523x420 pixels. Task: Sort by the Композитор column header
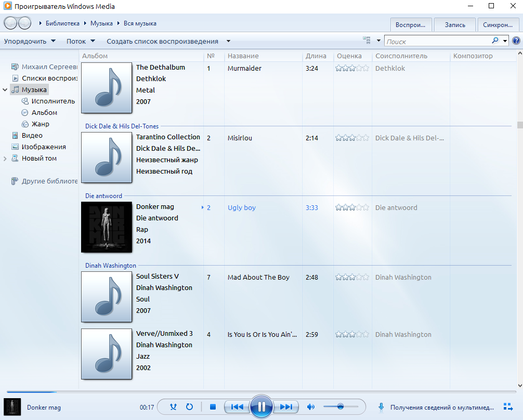point(483,56)
